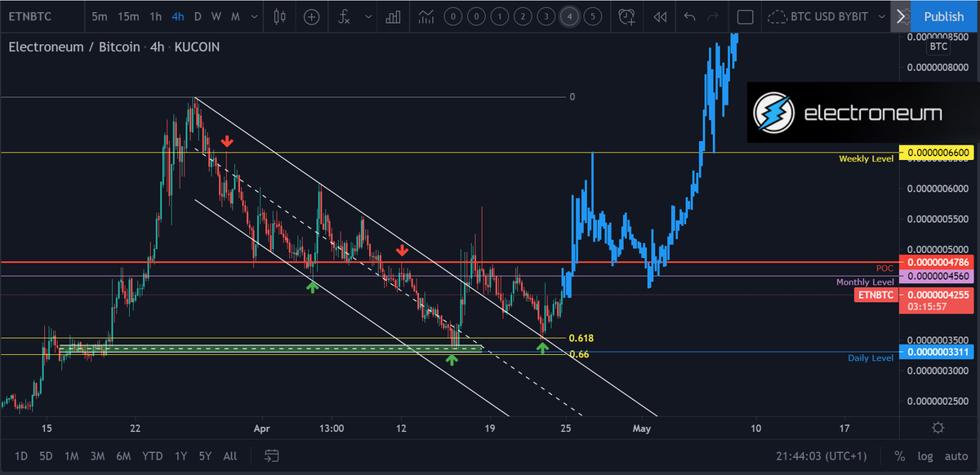Screen dimensions: 980x475
Task: Click the Daily Level line label
Action: [871, 357]
